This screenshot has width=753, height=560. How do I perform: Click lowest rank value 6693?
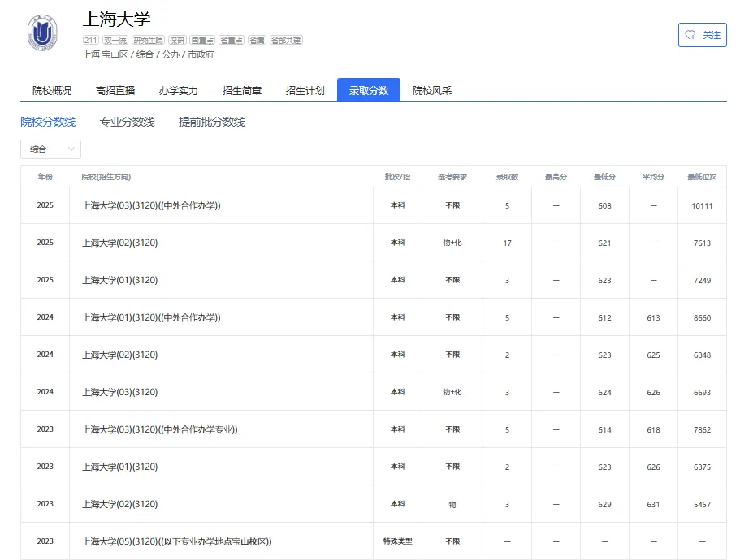tap(702, 392)
